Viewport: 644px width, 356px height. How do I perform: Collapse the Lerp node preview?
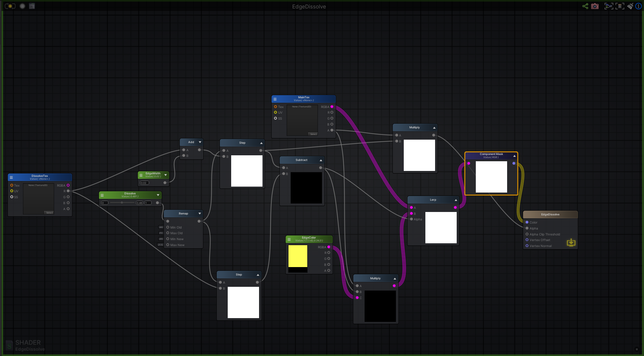[456, 200]
